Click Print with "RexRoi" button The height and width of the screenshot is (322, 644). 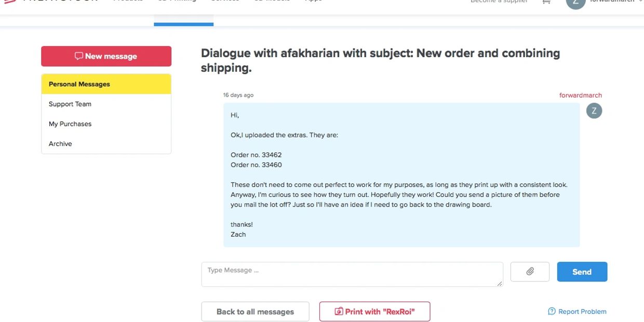pos(374,312)
